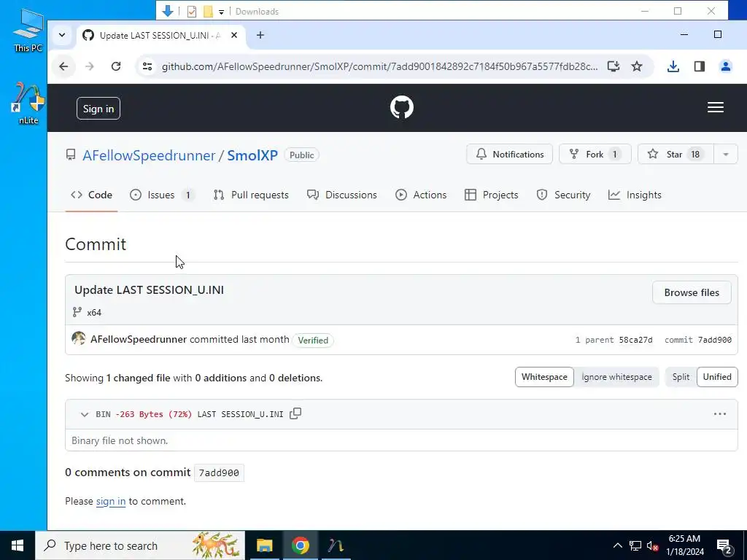This screenshot has height=560, width=747.
Task: Collapse the LAST SESSION_U.INI file diff
Action: coord(85,414)
